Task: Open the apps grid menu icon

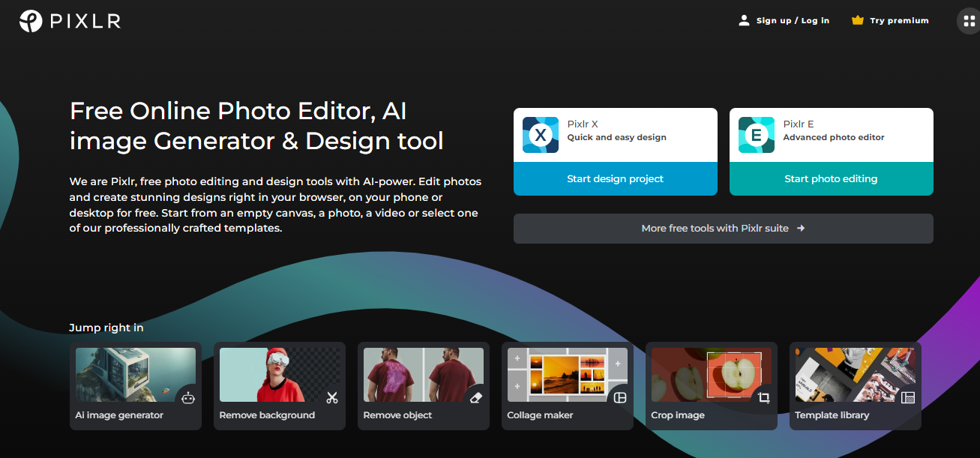Action: tap(968, 21)
